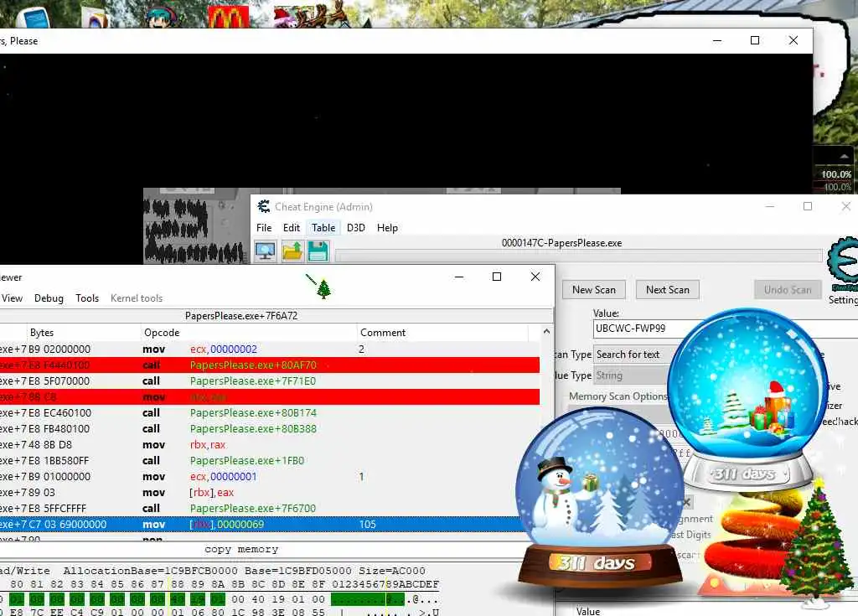Click the Undo Scan button
Image resolution: width=858 pixels, height=616 pixels.
(788, 290)
